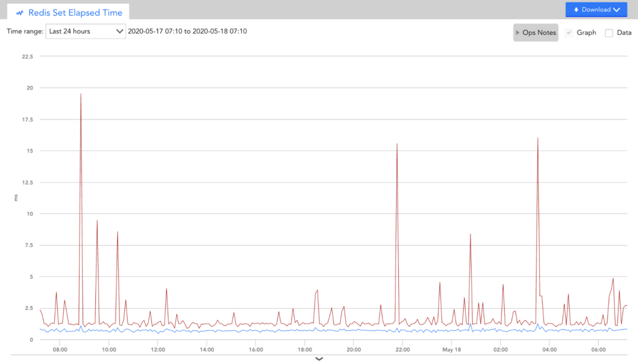Viewport: 638px width, 364px height.
Task: Click the displayed date range text
Action: pos(187,31)
